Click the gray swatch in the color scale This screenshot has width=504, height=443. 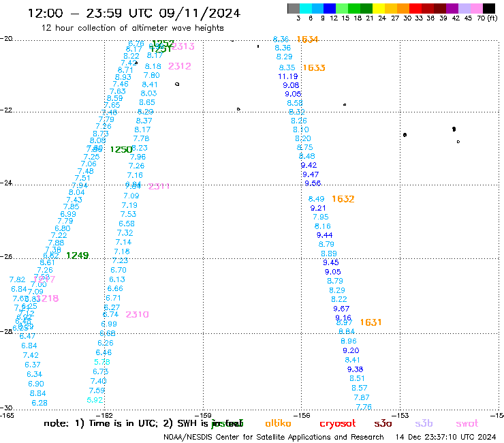294,8
